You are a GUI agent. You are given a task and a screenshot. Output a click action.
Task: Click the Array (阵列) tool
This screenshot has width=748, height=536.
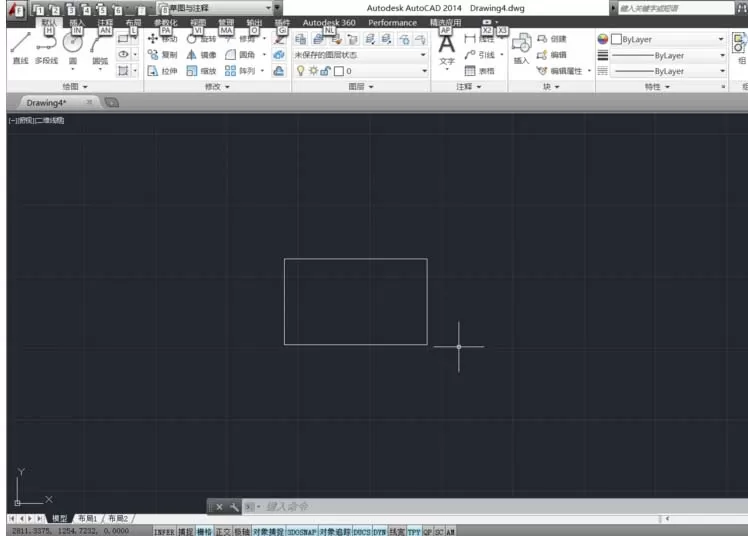click(x=240, y=71)
